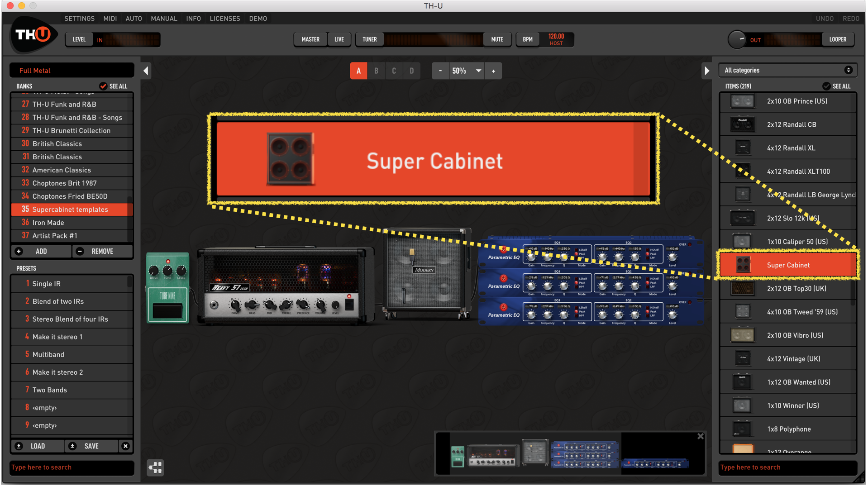The image size is (868, 486).
Task: Open the SETTINGS menu
Action: [79, 19]
